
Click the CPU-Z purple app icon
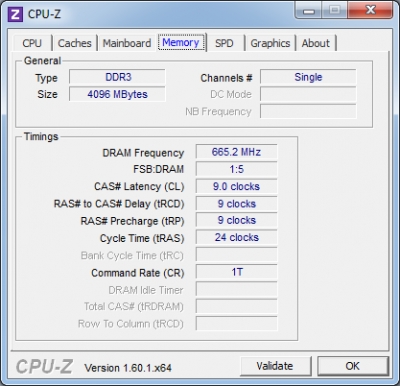tap(15, 14)
